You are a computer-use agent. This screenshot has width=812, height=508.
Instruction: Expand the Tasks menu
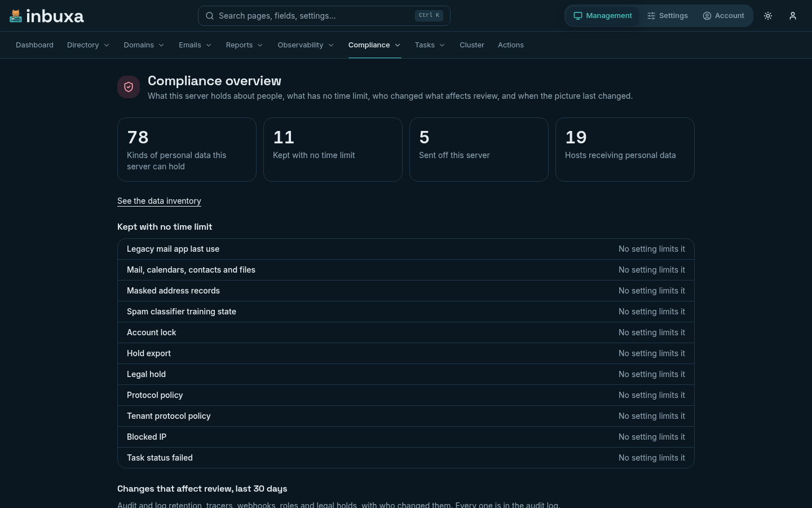[430, 45]
